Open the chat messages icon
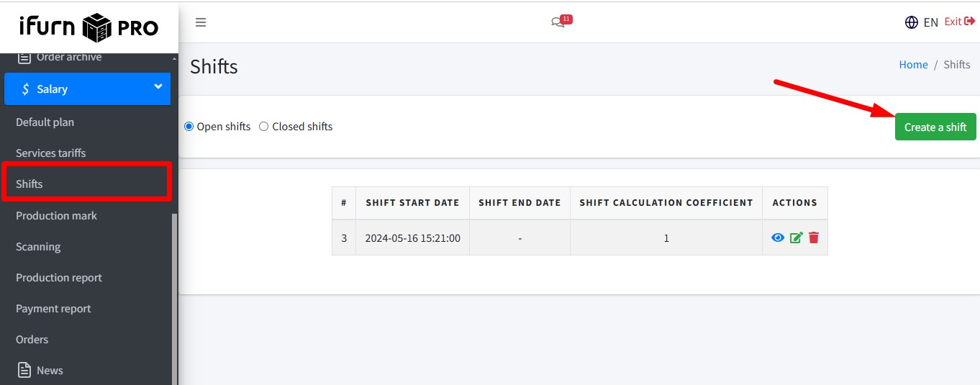This screenshot has height=385, width=980. tap(558, 22)
